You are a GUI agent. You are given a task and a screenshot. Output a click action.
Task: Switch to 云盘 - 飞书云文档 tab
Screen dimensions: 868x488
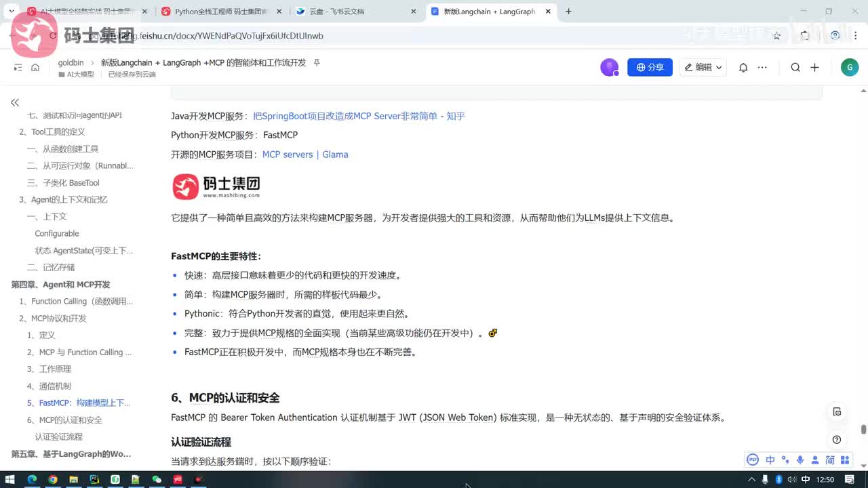357,12
